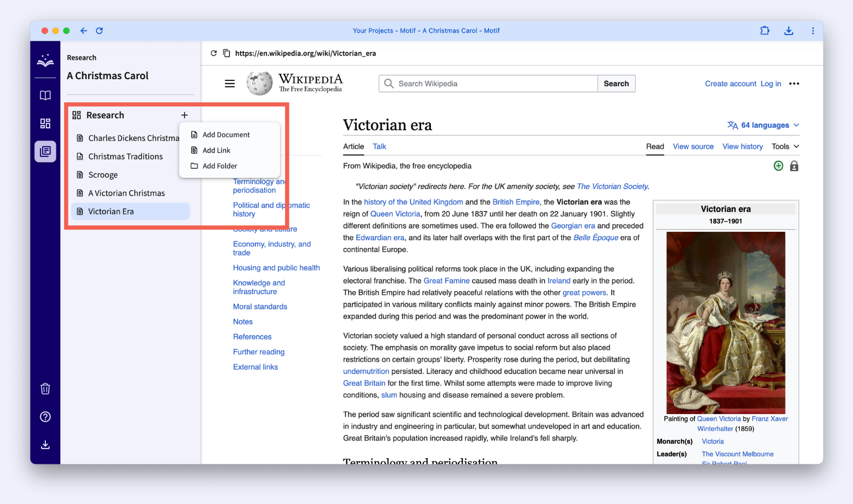Select the Read tab
This screenshot has width=853, height=504.
point(655,147)
